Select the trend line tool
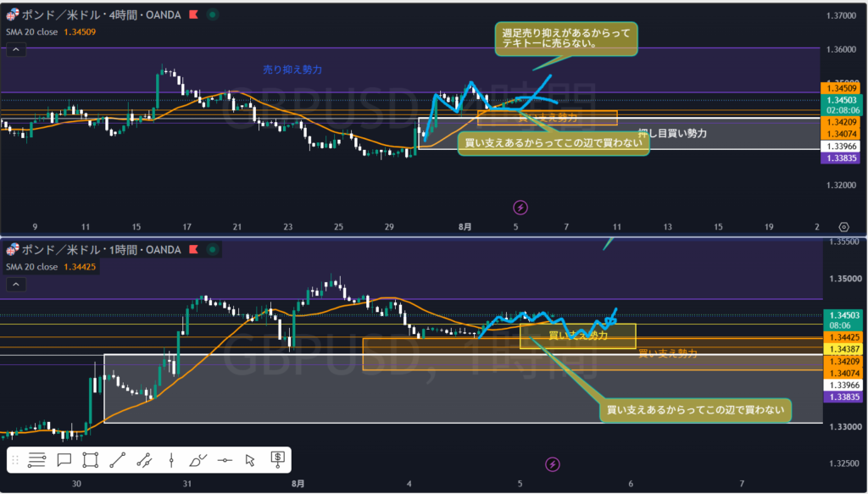868x494 pixels. pos(117,460)
